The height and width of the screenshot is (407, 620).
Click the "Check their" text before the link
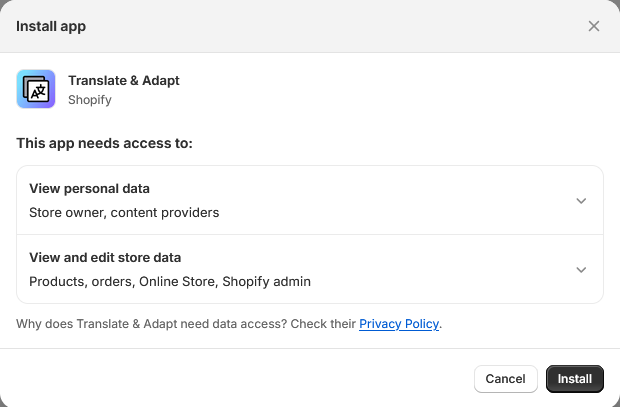(323, 324)
